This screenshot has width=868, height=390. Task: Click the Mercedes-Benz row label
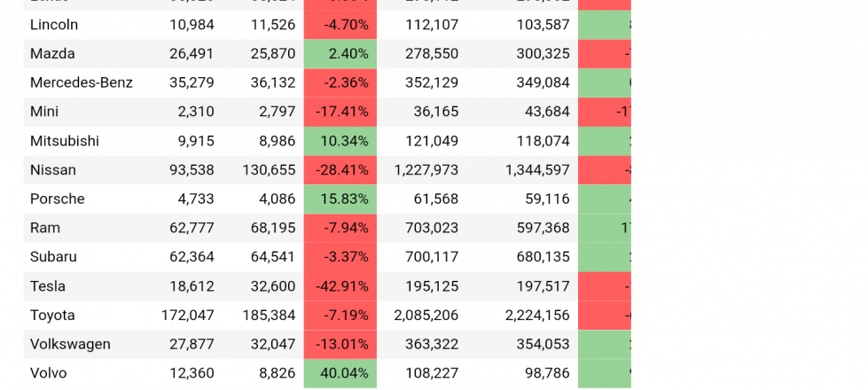(x=82, y=83)
